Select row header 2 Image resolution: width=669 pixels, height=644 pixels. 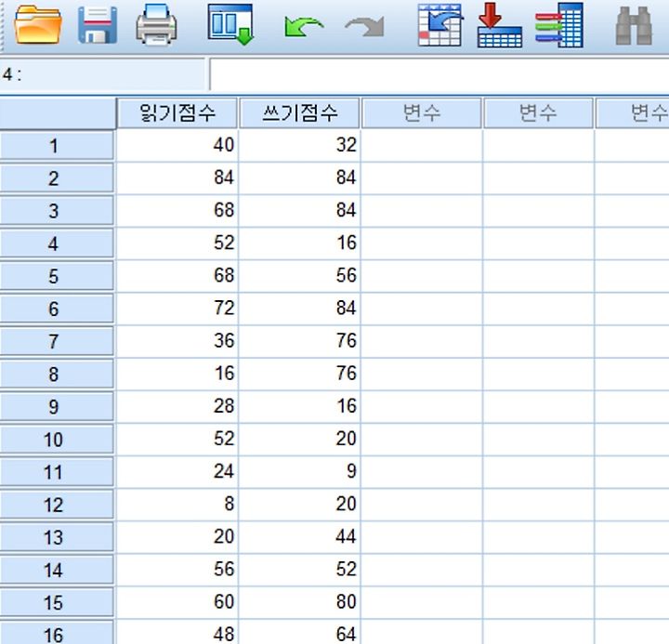[57, 178]
